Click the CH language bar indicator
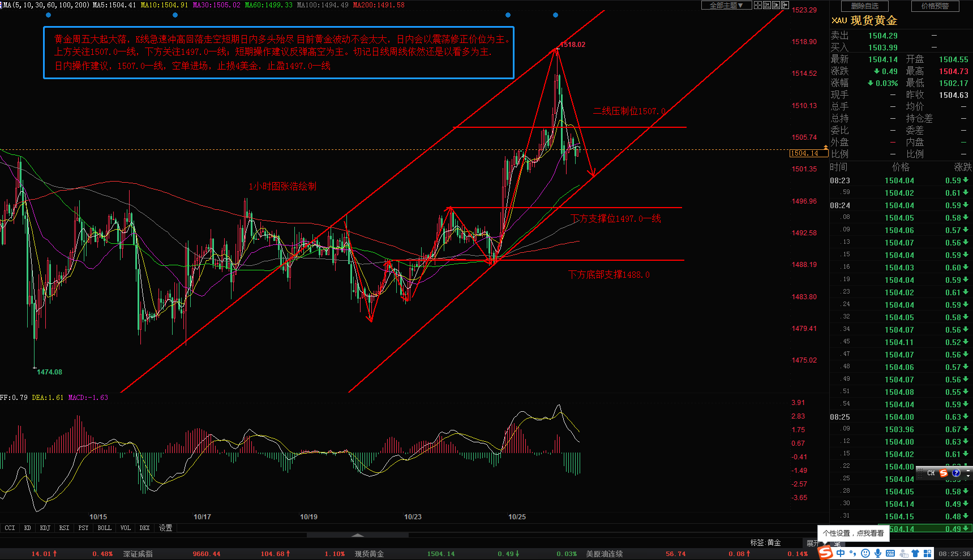Screen dimensions: 973x560 tap(931, 473)
